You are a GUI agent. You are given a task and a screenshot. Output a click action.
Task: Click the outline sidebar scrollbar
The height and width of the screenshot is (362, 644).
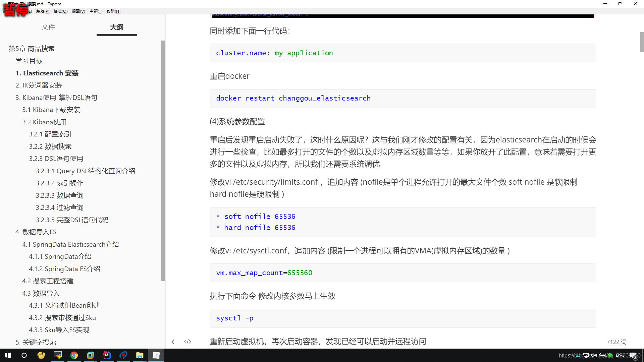point(163,161)
